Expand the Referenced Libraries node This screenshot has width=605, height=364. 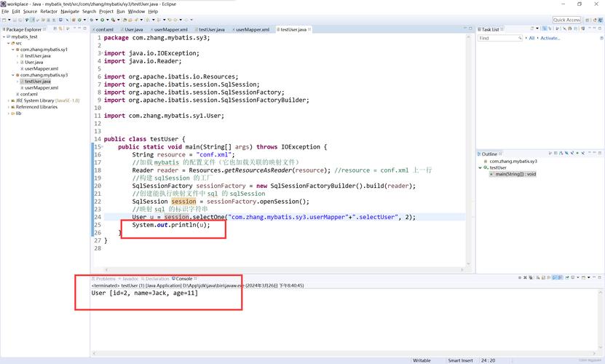[x=9, y=107]
